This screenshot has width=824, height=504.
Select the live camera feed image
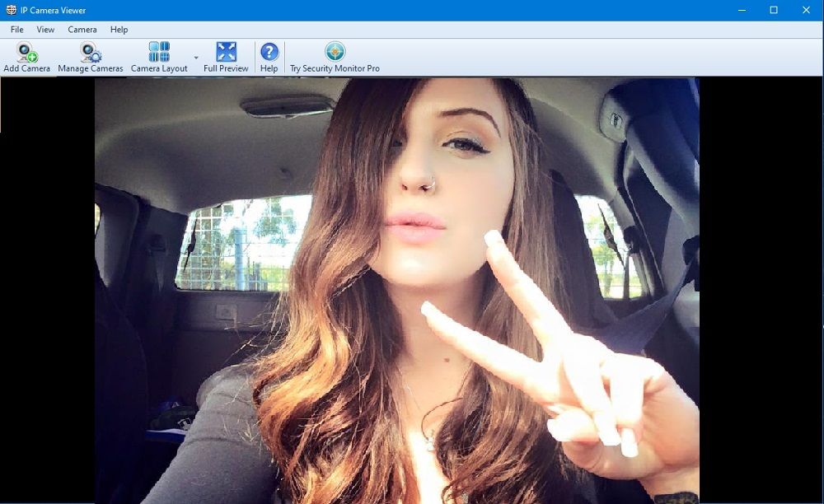pyautogui.click(x=396, y=288)
